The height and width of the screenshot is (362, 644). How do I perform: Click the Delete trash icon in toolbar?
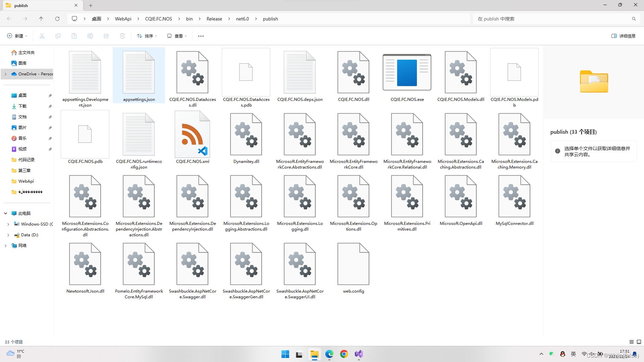pos(122,36)
